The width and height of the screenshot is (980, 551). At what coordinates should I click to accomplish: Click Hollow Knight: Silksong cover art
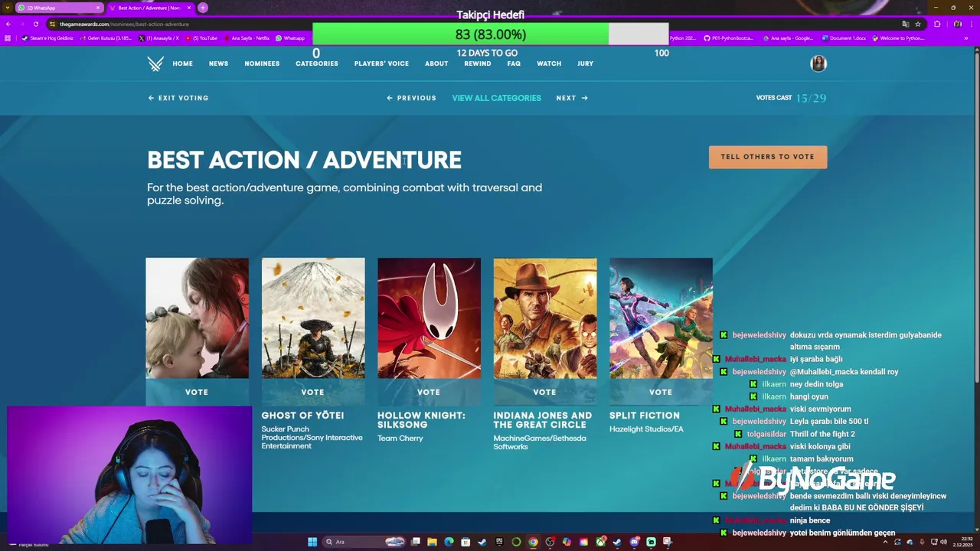(429, 318)
